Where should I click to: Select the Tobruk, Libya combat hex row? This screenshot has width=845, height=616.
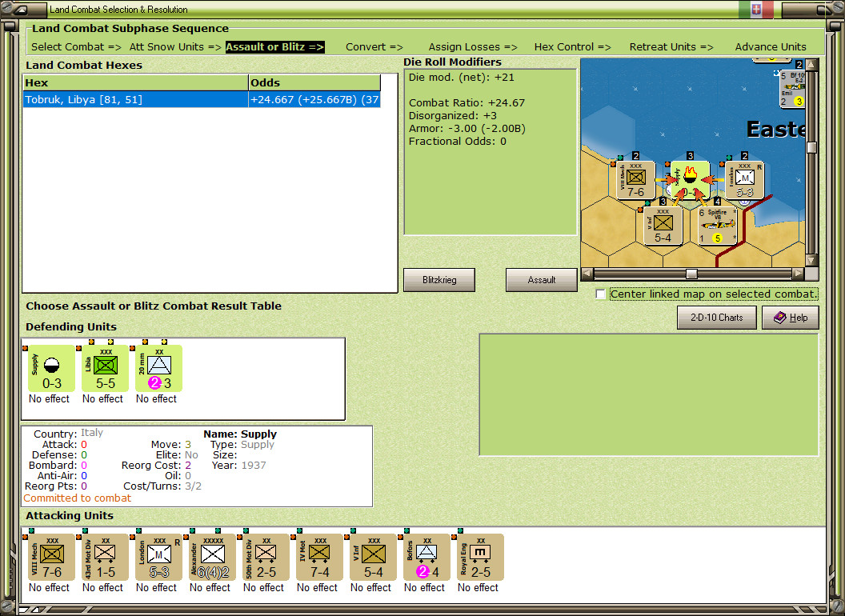click(202, 100)
